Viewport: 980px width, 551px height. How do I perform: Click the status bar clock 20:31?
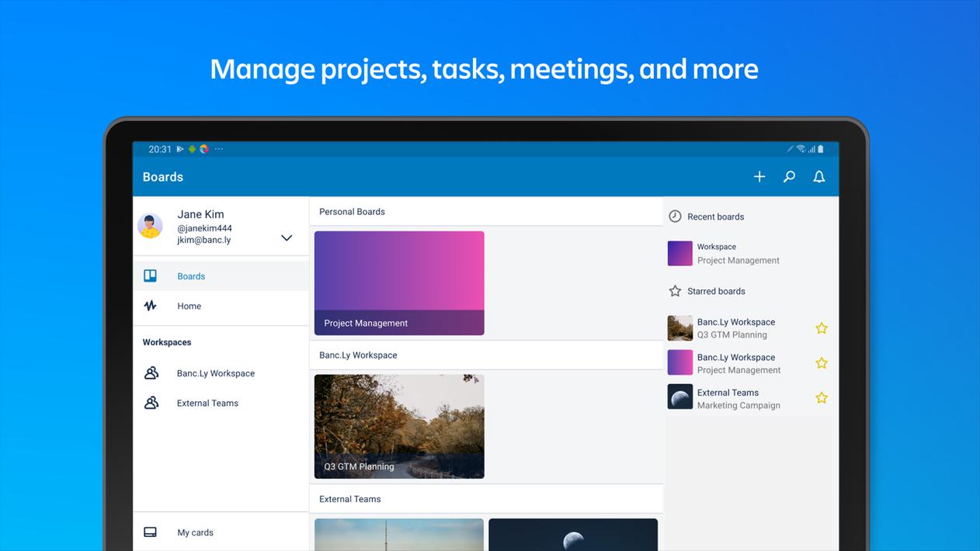point(160,149)
